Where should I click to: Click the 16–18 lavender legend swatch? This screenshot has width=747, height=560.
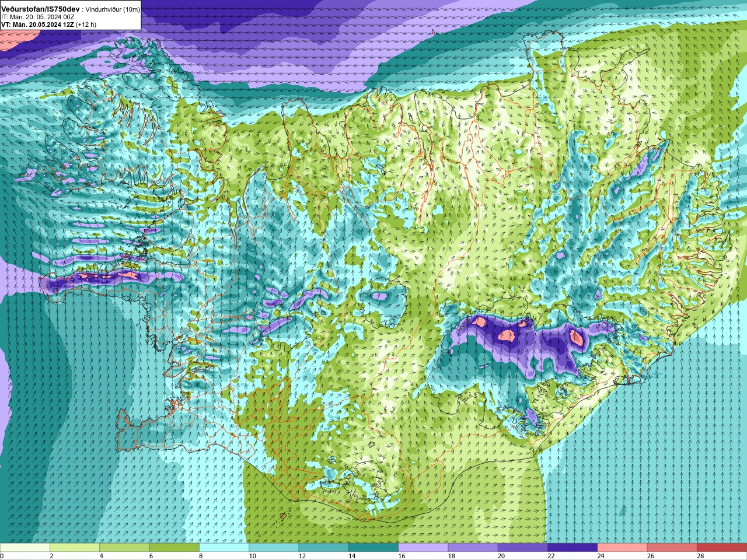(423, 547)
